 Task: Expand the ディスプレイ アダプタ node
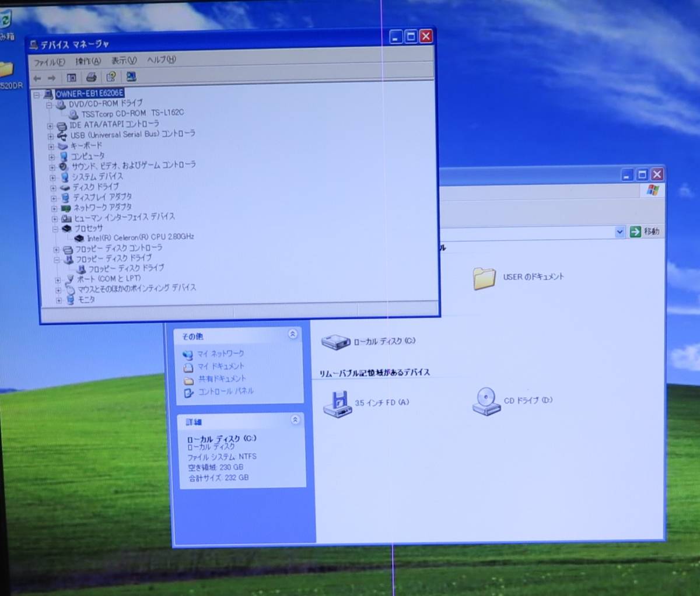click(x=54, y=199)
